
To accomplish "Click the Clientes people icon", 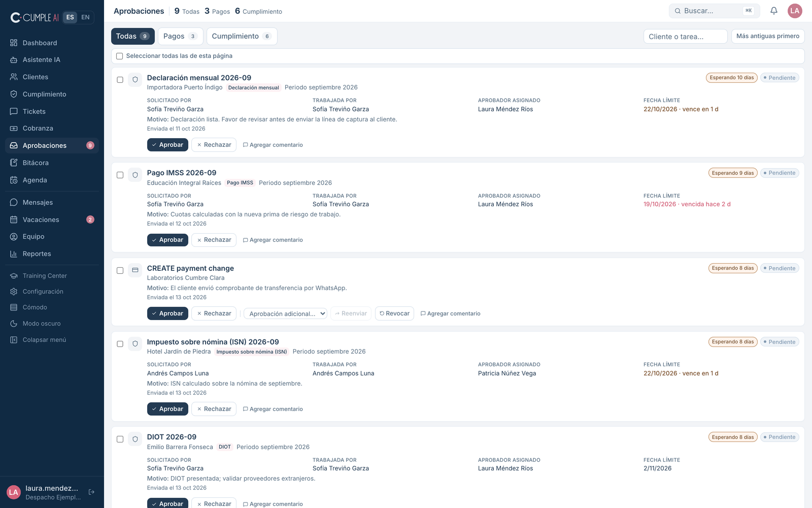I will (14, 77).
